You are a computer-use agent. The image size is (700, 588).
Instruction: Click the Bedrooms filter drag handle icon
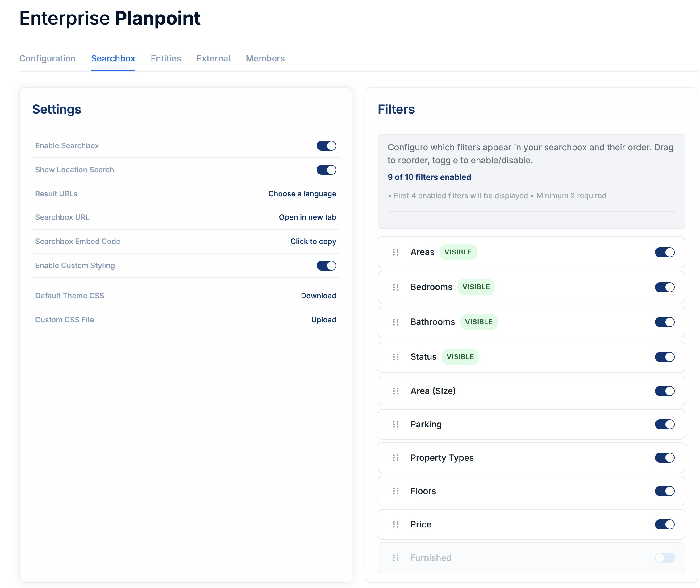395,287
